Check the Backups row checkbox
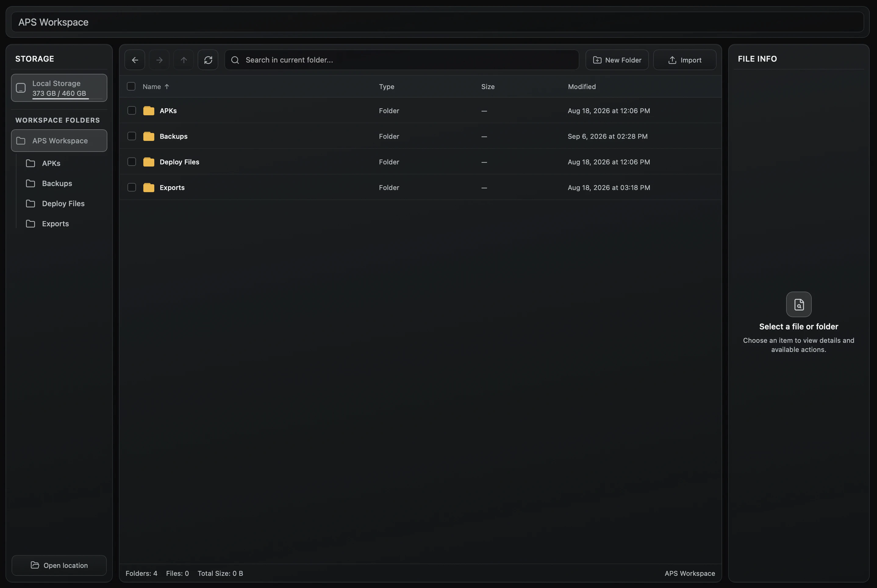Image resolution: width=877 pixels, height=588 pixels. (132, 136)
